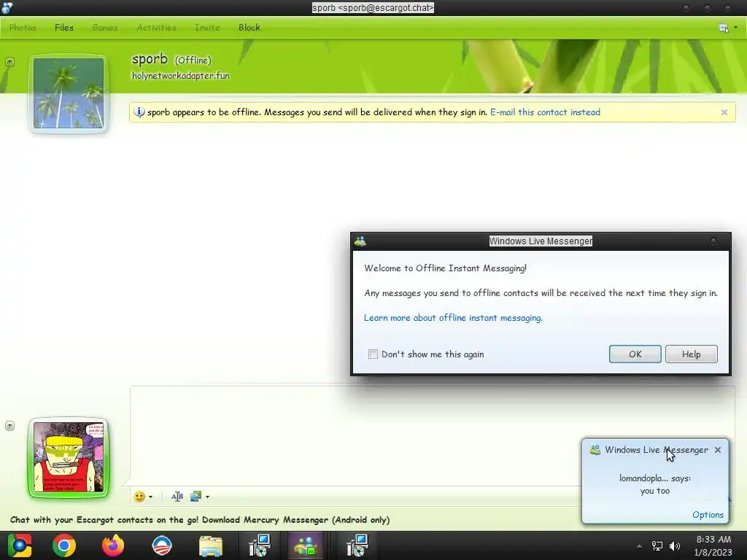The width and height of the screenshot is (747, 560).
Task: Collapse sporb's display picture panel
Action: point(9,62)
